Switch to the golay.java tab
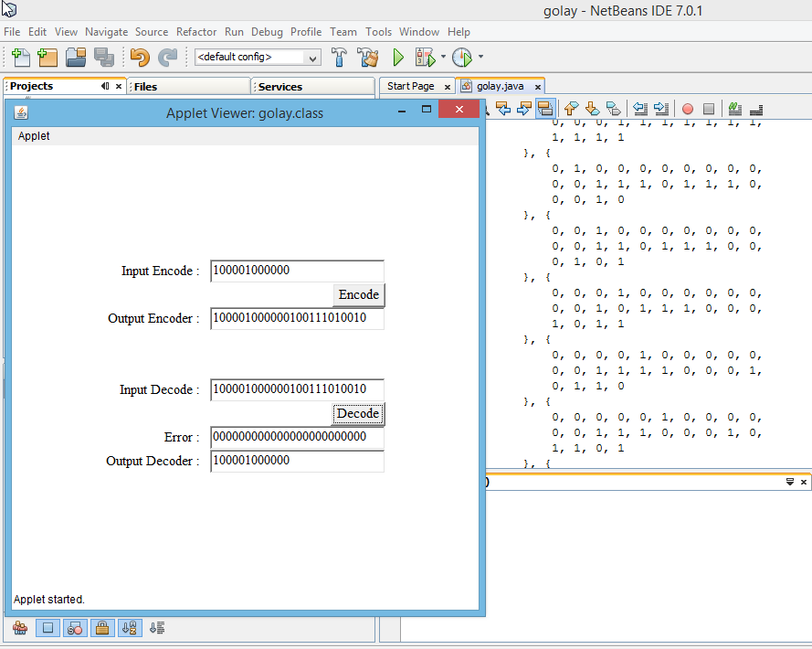The image size is (812, 649). pos(501,86)
